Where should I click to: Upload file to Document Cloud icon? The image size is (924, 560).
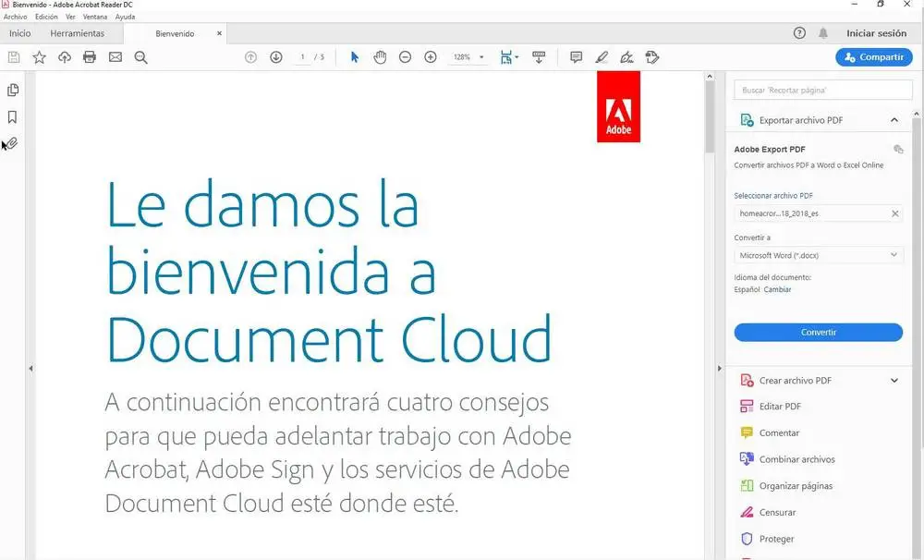65,57
